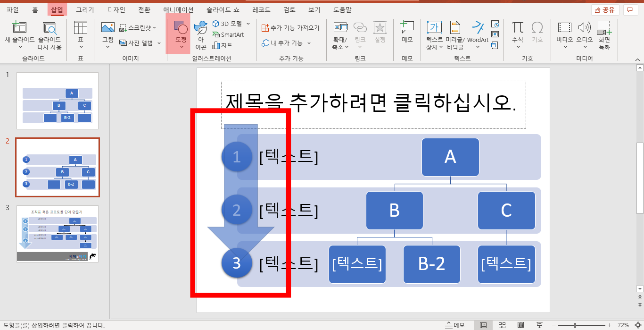
Task: Switch to 그리기 draw tab
Action: [85, 9]
